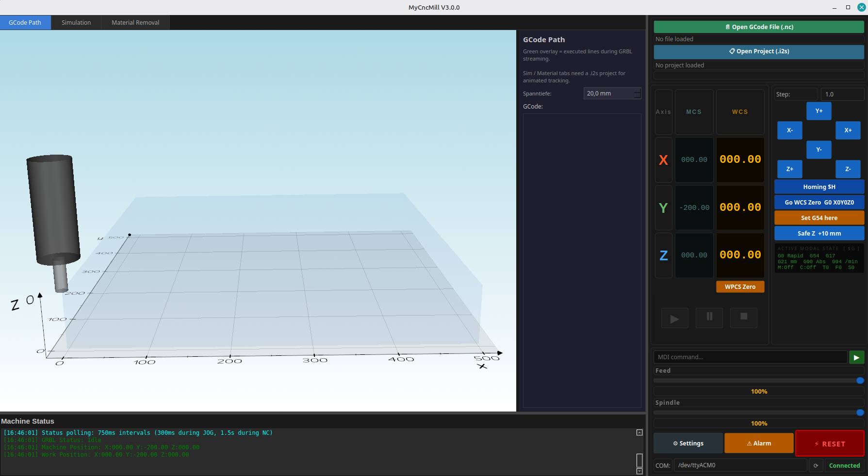Click the Z WCS position readout
The height and width of the screenshot is (476, 868).
tap(740, 255)
